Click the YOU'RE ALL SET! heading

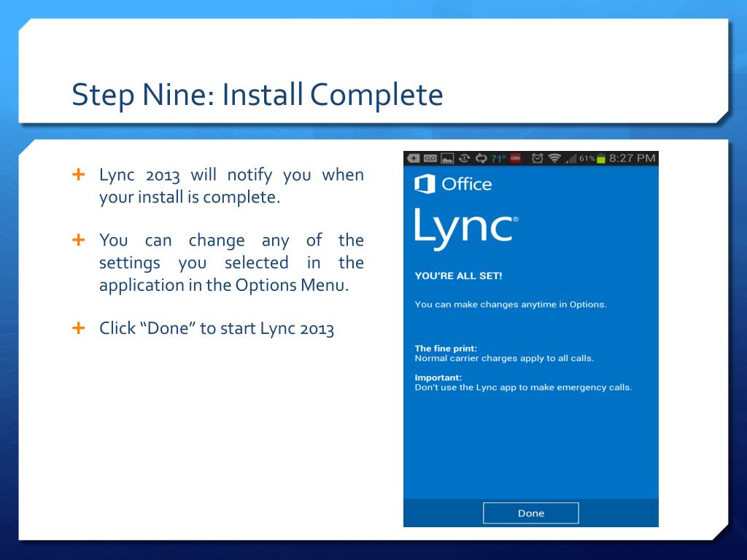coord(458,276)
